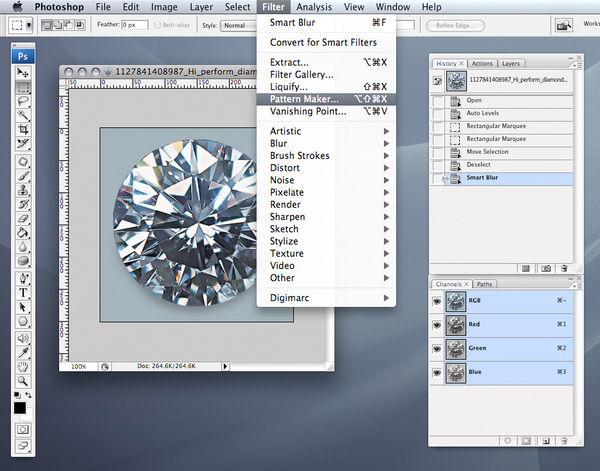This screenshot has width=600, height=471.
Task: Switch to the Layers tab
Action: click(513, 63)
